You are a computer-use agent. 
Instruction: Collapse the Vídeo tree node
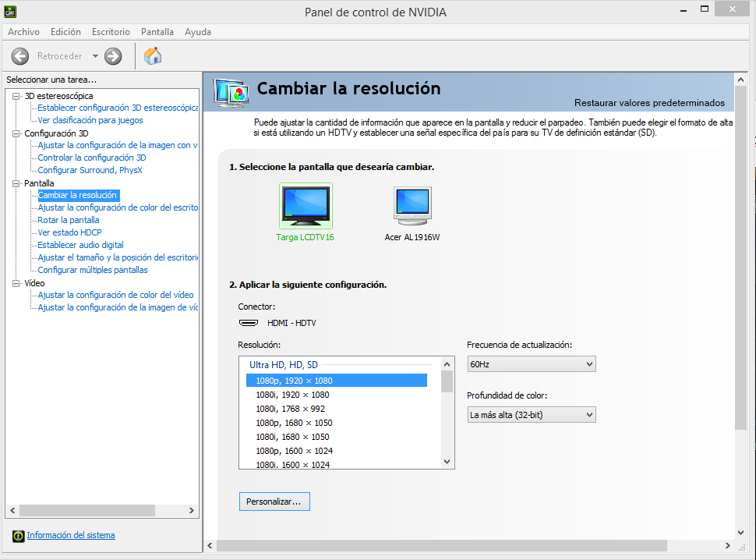(x=16, y=284)
